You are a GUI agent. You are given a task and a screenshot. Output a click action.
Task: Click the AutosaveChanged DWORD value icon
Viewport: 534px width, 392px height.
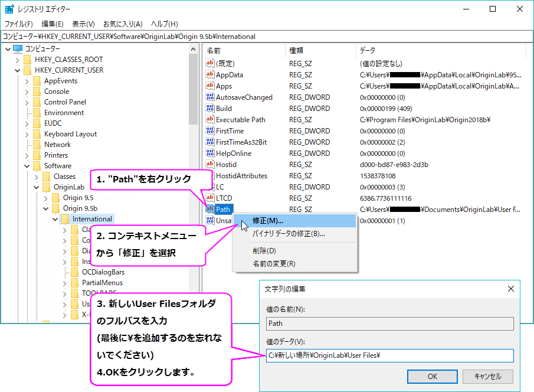210,97
